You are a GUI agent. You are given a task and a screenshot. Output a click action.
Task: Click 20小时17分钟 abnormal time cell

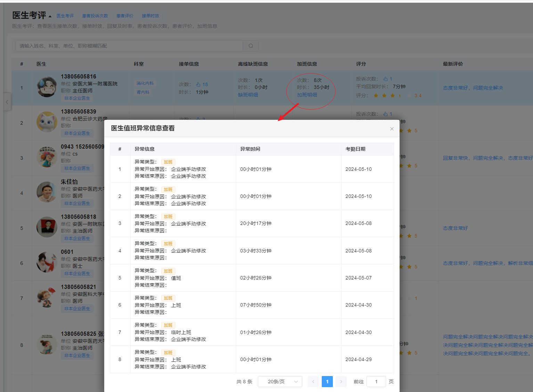pyautogui.click(x=256, y=224)
